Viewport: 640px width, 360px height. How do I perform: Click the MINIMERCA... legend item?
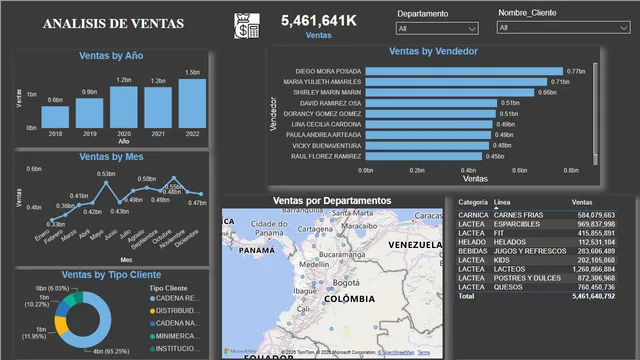point(175,336)
